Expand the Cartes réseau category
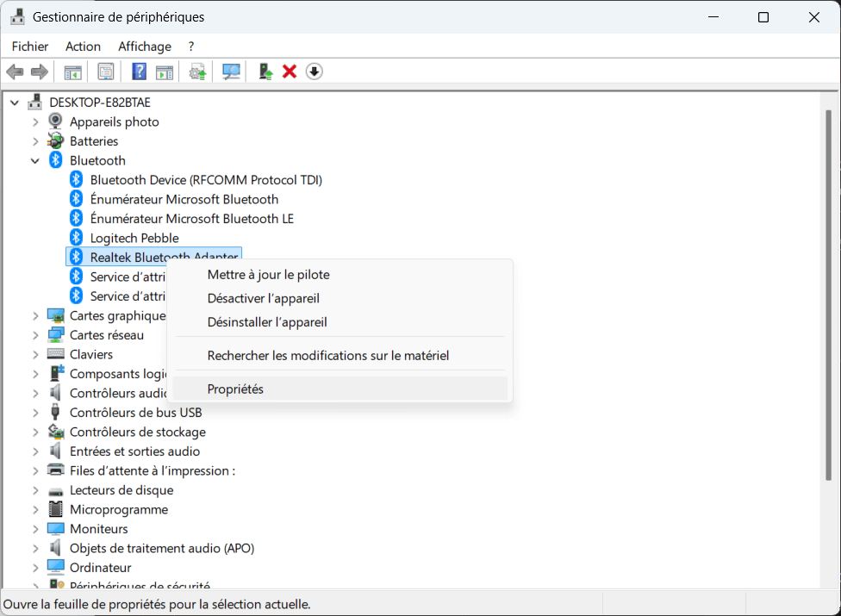Screen dimensions: 841x616 click(x=35, y=336)
